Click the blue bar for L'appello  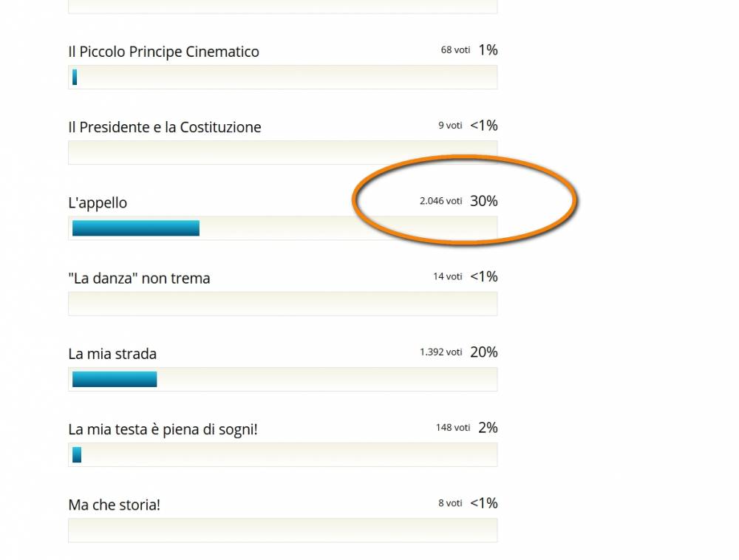[x=136, y=228]
